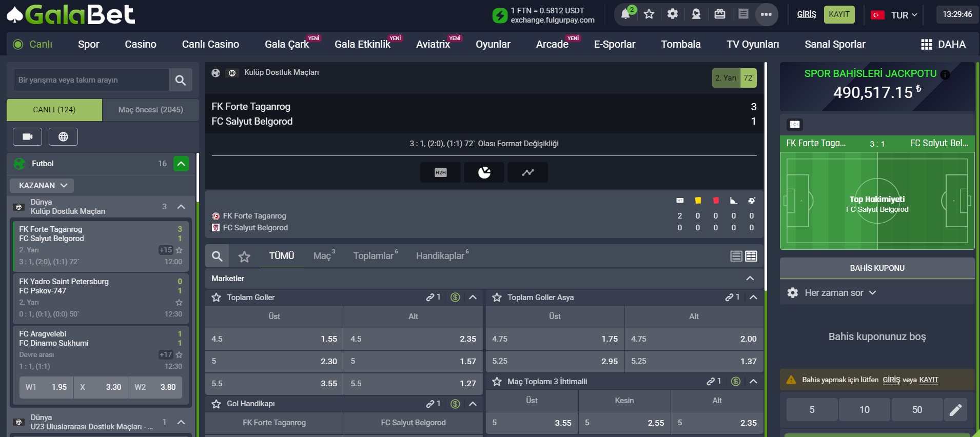Open settings gear icon in header
This screenshot has width=980, height=437.
673,14
